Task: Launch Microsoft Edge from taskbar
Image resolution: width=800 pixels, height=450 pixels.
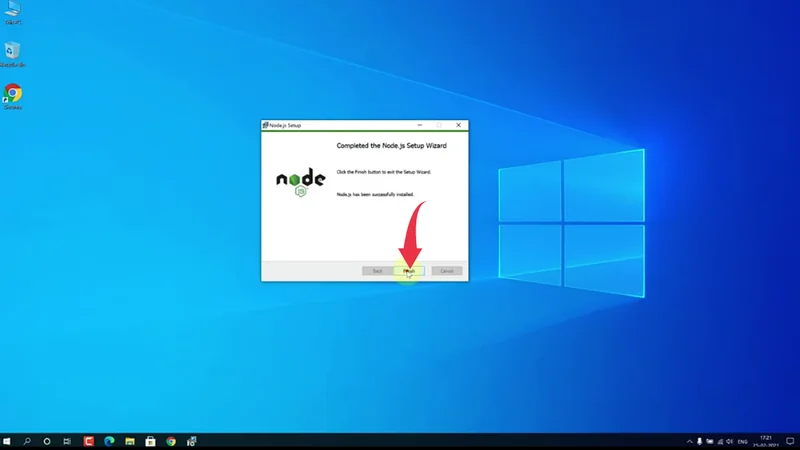Action: pos(109,441)
